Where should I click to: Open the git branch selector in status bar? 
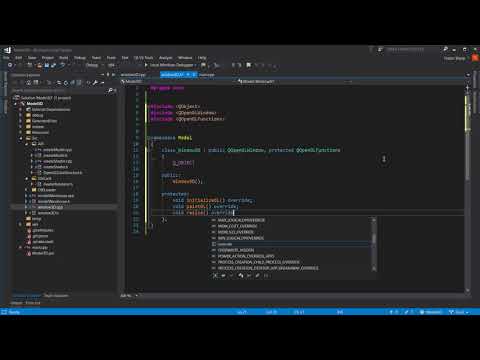[x=459, y=312]
